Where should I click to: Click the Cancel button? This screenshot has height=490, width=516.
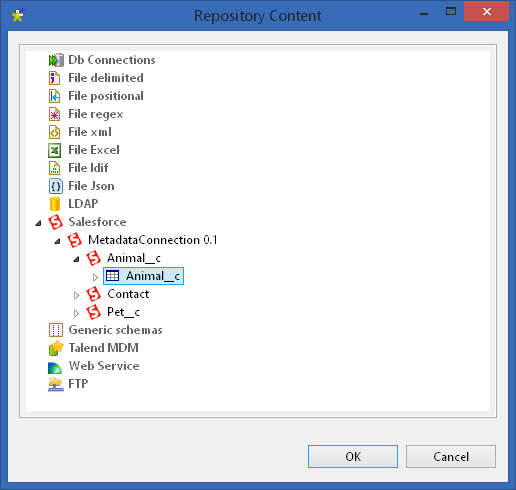tap(451, 456)
